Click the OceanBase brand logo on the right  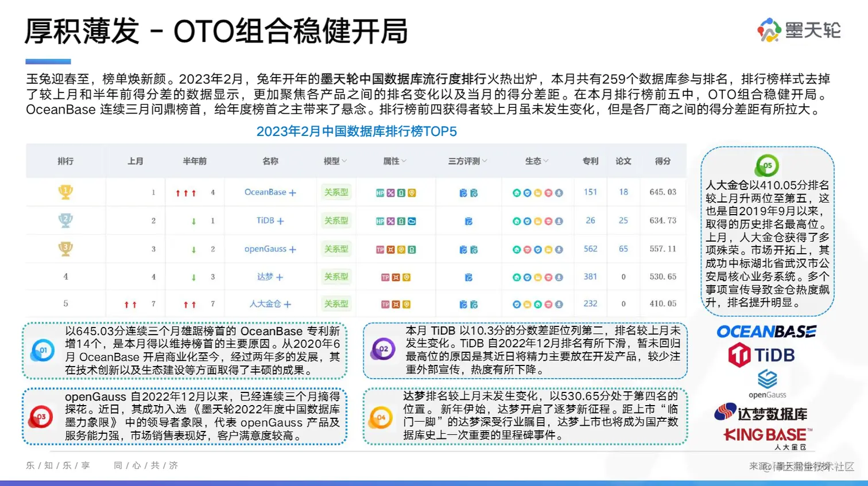pyautogui.click(x=766, y=332)
